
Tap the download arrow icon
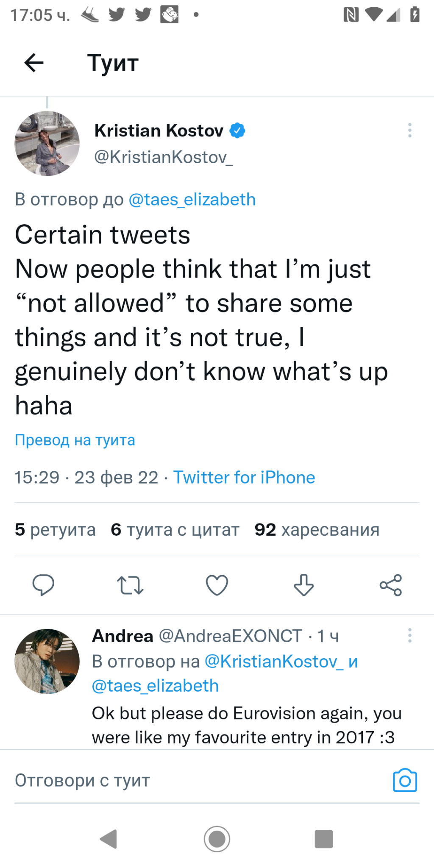tap(304, 585)
